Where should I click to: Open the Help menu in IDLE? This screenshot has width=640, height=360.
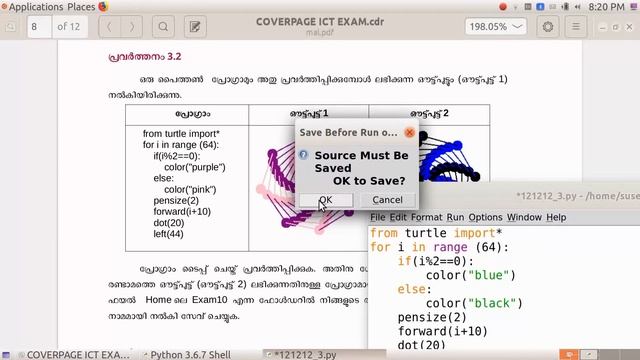[x=556, y=217]
